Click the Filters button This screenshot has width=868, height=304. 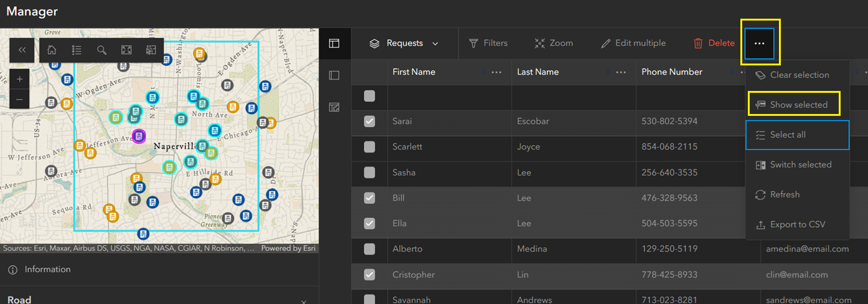click(x=488, y=44)
